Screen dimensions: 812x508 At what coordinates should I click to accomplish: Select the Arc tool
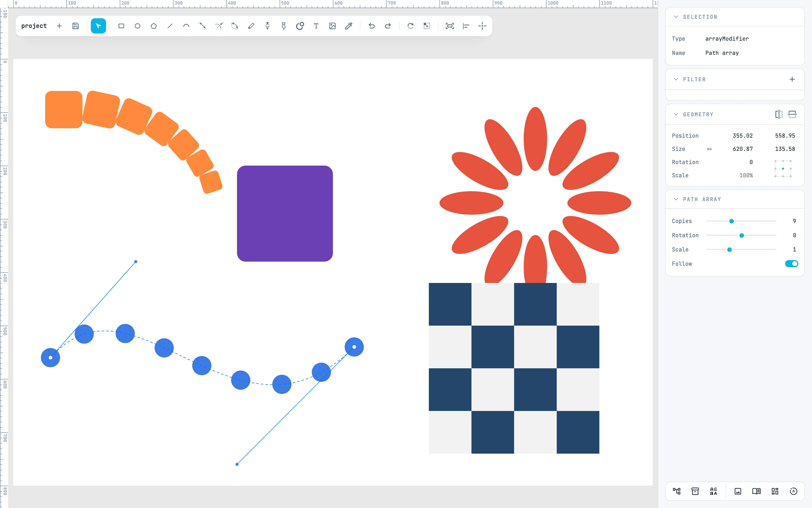tap(186, 26)
